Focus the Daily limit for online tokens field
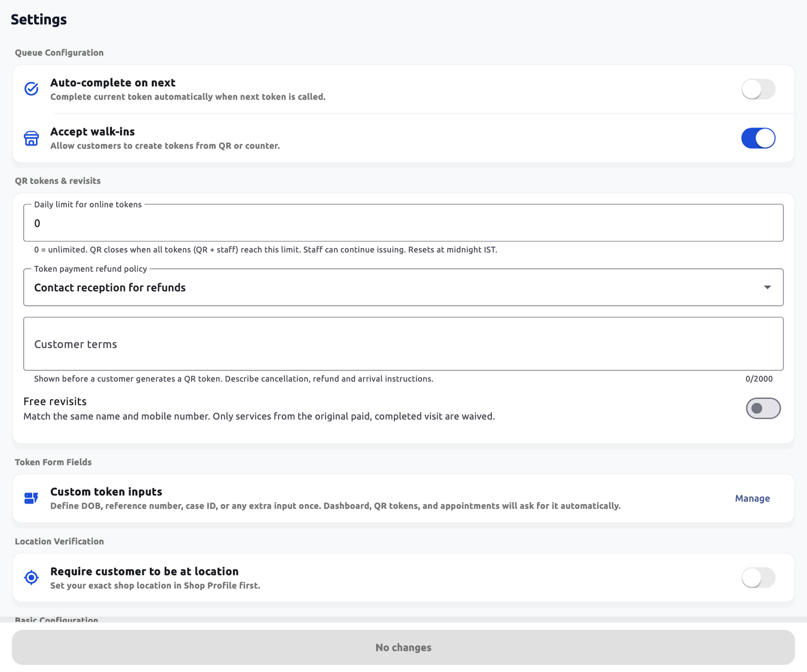807x672 pixels. pos(403,223)
